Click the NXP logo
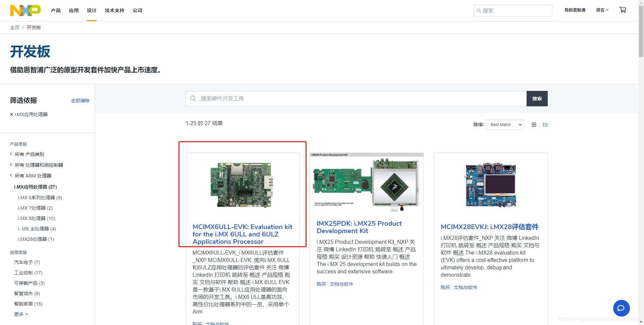Screen dimensions: 644x325 pyautogui.click(x=25, y=10)
